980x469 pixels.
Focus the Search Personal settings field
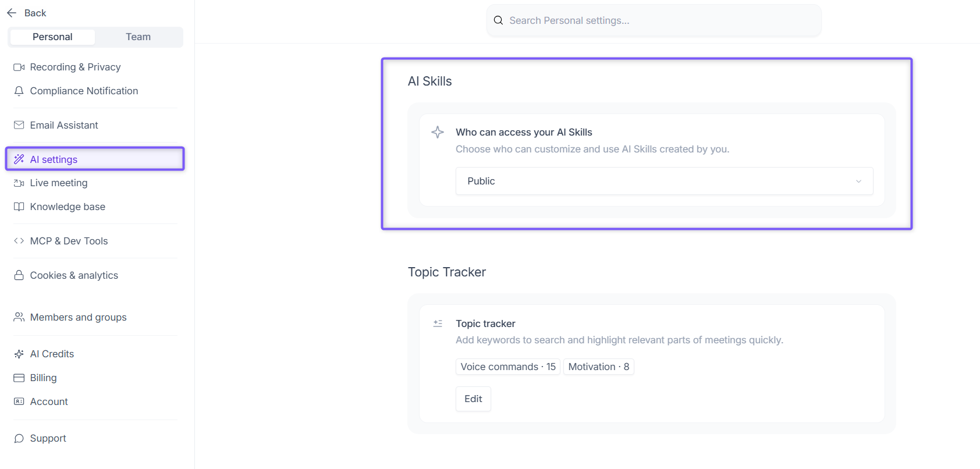pos(654,20)
